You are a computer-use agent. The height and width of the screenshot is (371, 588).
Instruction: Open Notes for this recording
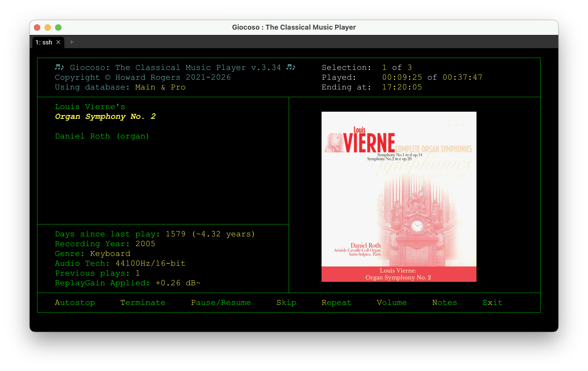point(444,302)
